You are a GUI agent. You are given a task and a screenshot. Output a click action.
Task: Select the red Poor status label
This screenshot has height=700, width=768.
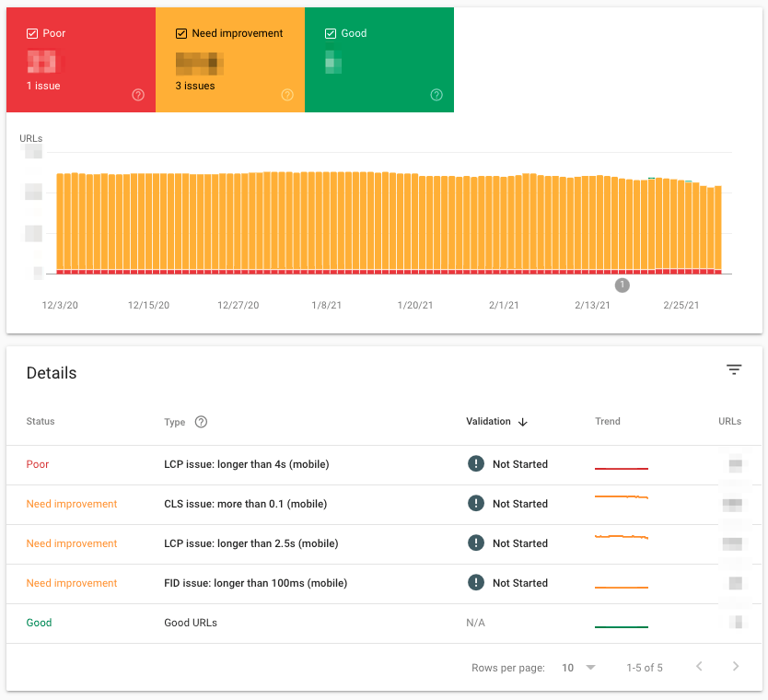tap(38, 464)
